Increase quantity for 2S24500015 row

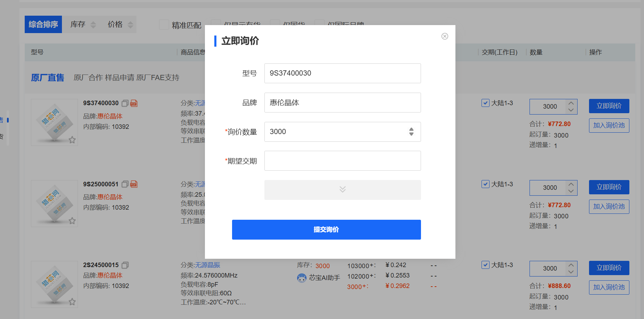571,265
